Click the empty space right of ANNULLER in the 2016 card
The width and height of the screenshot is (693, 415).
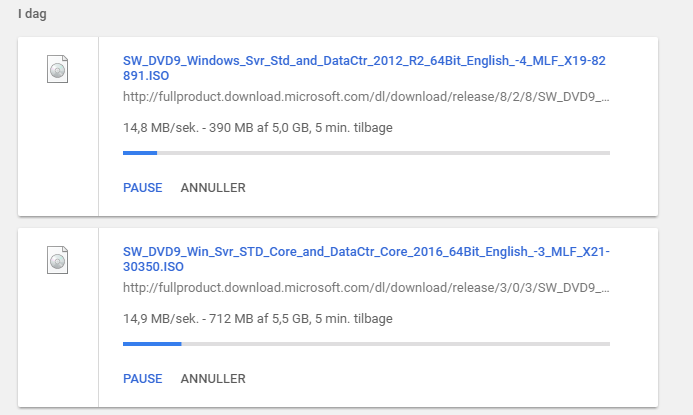pos(442,378)
